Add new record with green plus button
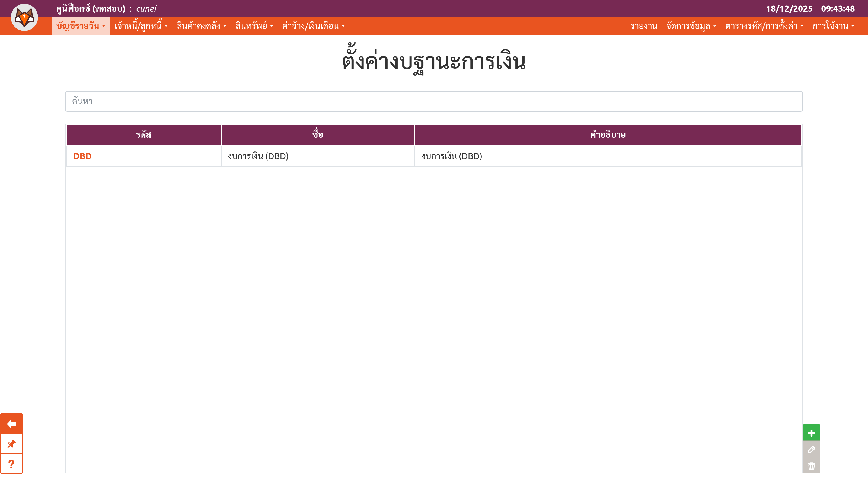868x488 pixels. point(811,433)
